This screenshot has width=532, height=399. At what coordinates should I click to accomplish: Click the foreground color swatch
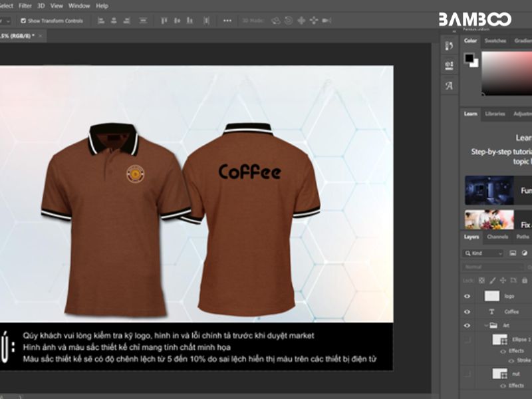pos(469,58)
